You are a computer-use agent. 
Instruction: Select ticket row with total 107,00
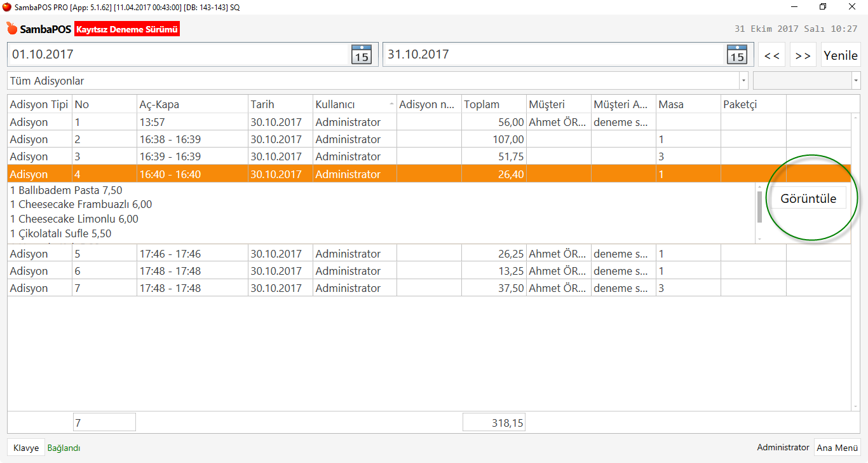pyautogui.click(x=429, y=139)
